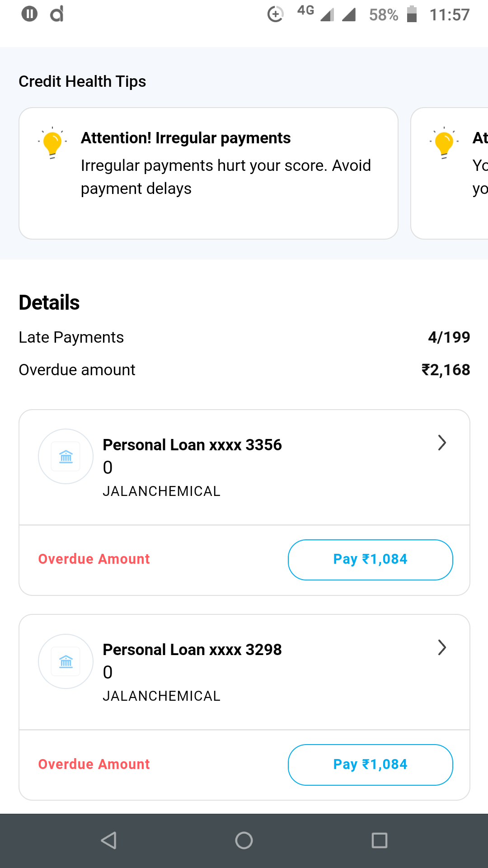Tap bank icon for Personal Loan 3356
This screenshot has width=488, height=868.
(x=66, y=457)
